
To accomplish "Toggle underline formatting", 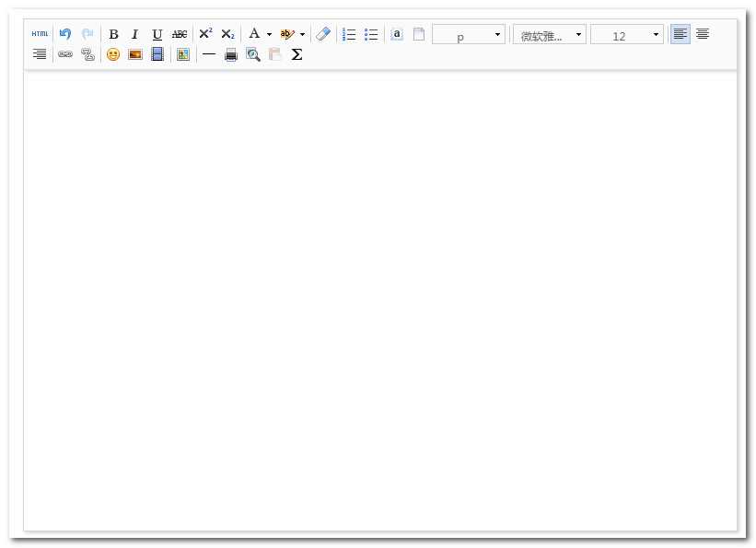I will point(157,34).
